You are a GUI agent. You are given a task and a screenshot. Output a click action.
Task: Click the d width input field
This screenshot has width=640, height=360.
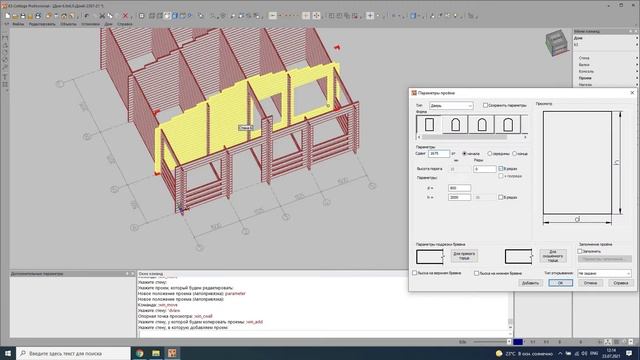459,188
